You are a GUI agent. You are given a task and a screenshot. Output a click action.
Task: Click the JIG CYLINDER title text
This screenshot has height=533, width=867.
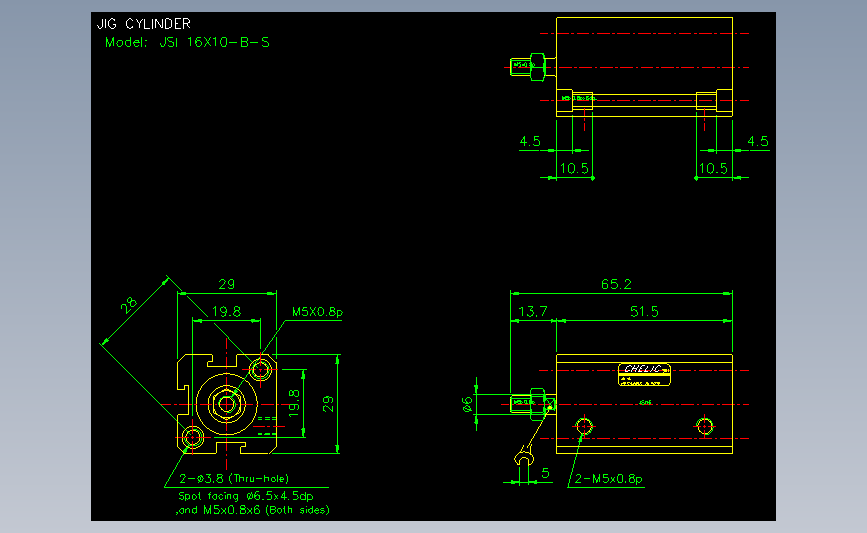coord(144,24)
